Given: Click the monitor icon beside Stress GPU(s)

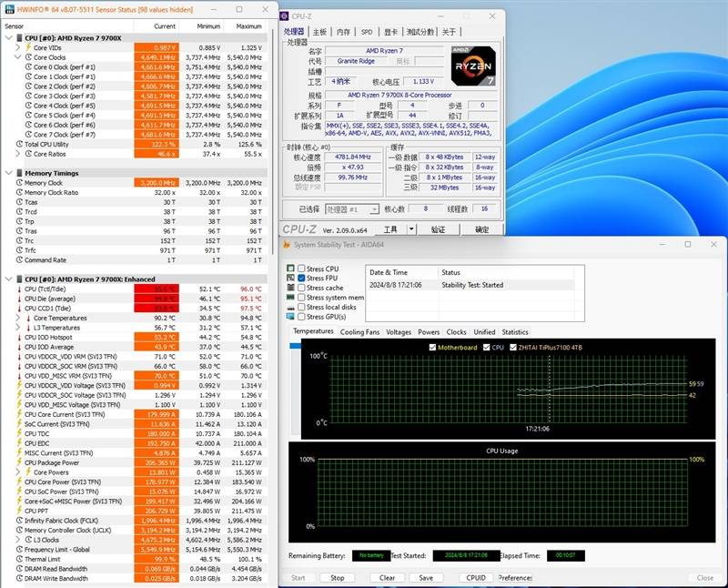Looking at the screenshot, I should click(291, 317).
